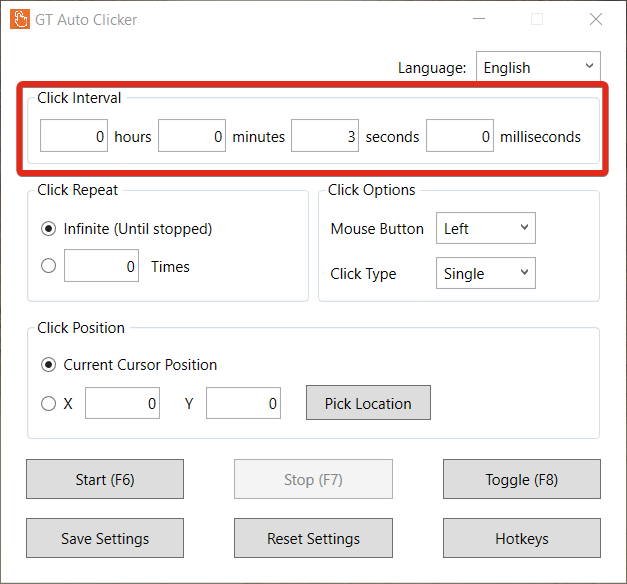Click the Pick Location button
Screen dimensions: 627x584
(x=368, y=403)
